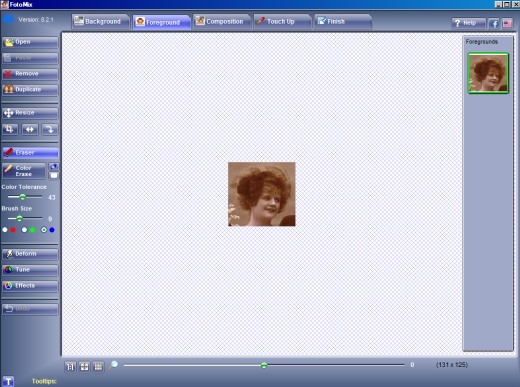Click the Color Tolerance value 43

pyautogui.click(x=52, y=197)
